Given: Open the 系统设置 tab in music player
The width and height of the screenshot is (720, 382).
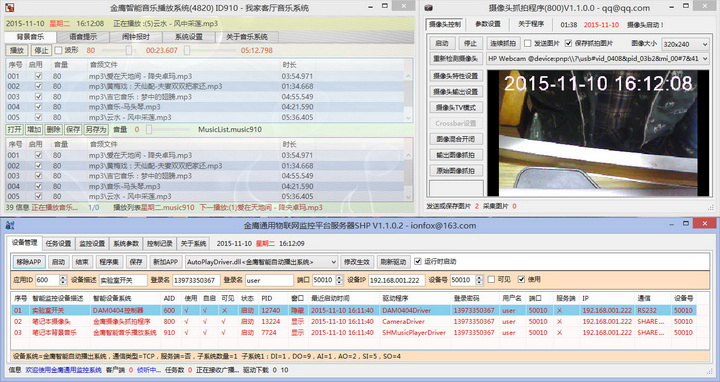Looking at the screenshot, I should tap(188, 37).
